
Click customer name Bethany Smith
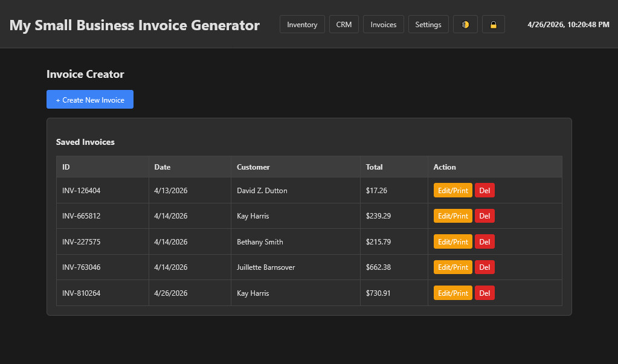[260, 242]
